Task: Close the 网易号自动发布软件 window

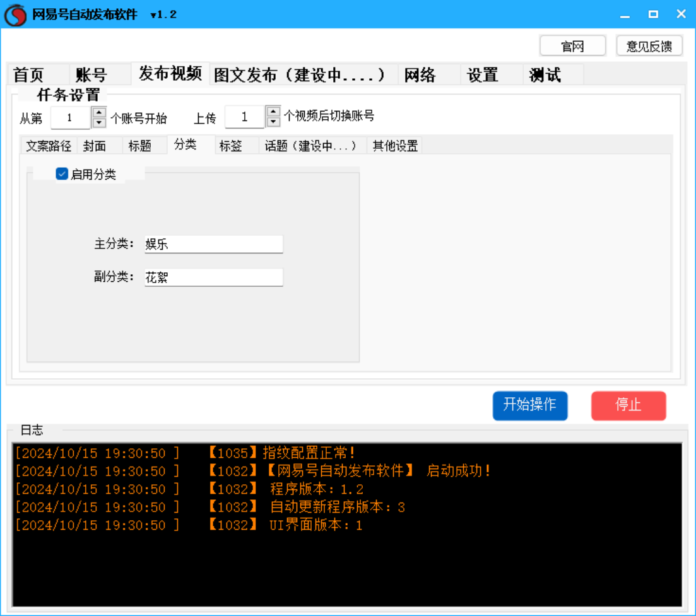Action: 681,15
